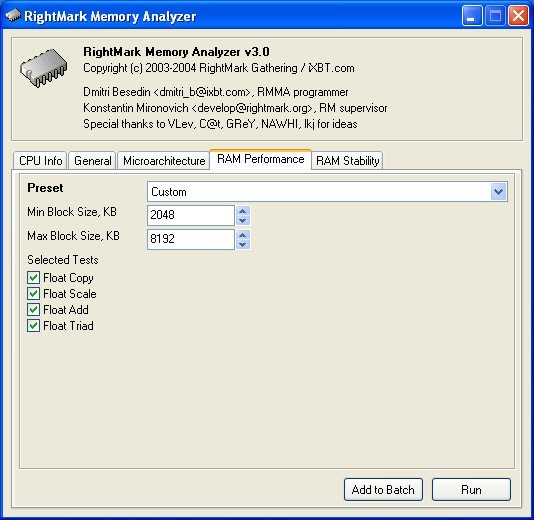The height and width of the screenshot is (520, 534).
Task: Uncheck the Float Copy test
Action: [33, 278]
